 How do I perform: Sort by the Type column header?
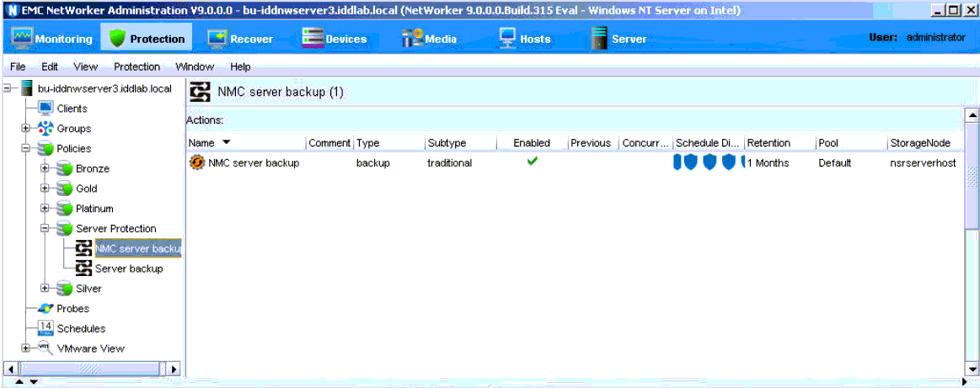pyautogui.click(x=388, y=143)
